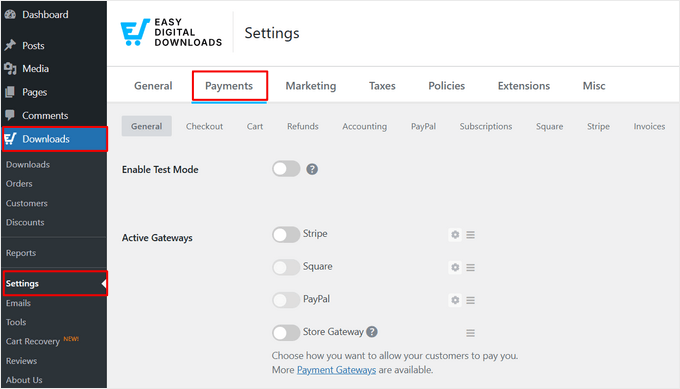The image size is (680, 389).
Task: Click the Media library icon
Action: click(x=10, y=69)
